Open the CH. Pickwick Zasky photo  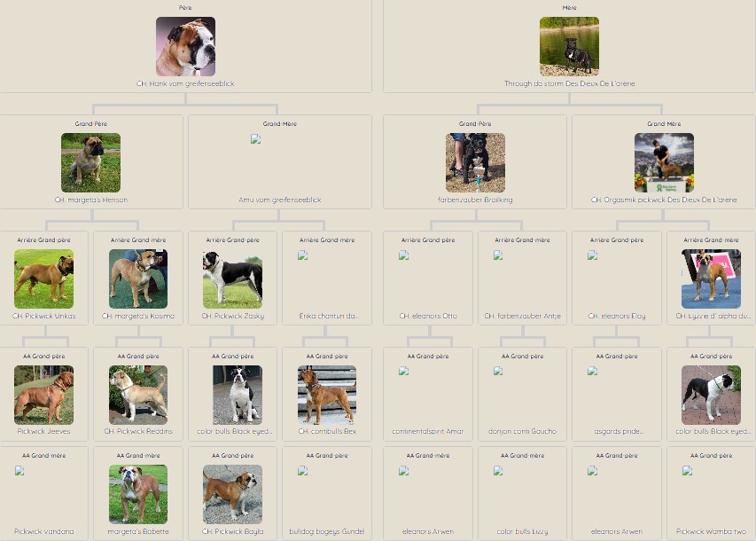point(232,278)
